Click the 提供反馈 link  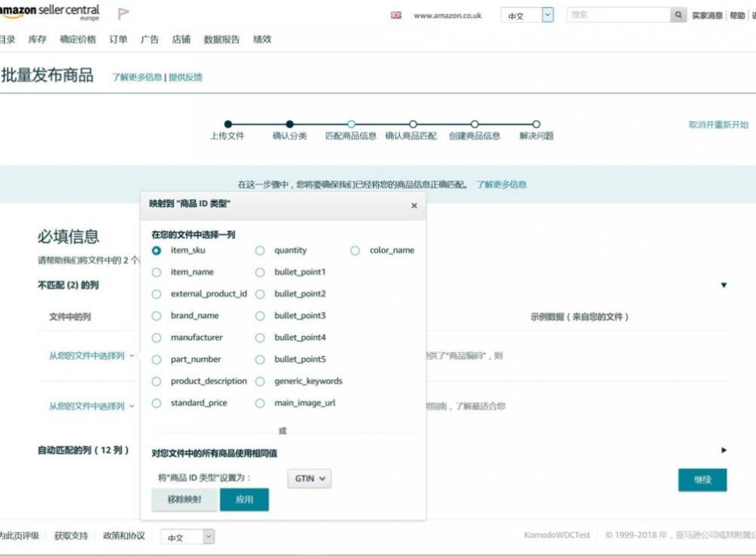click(x=185, y=77)
